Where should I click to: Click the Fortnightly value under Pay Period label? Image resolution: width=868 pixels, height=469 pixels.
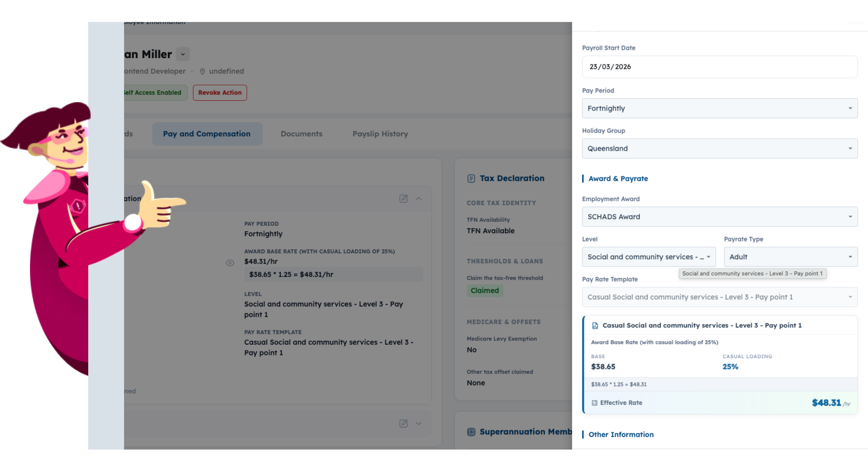pyautogui.click(x=263, y=234)
